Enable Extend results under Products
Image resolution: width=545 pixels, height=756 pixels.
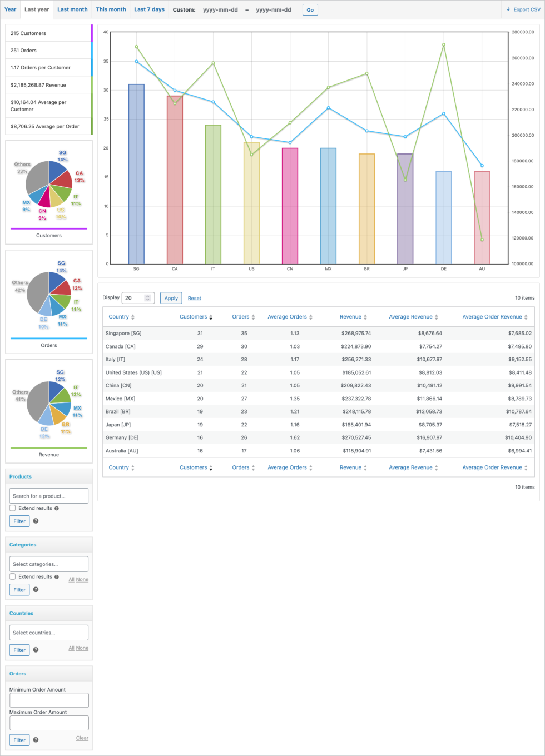[12, 508]
